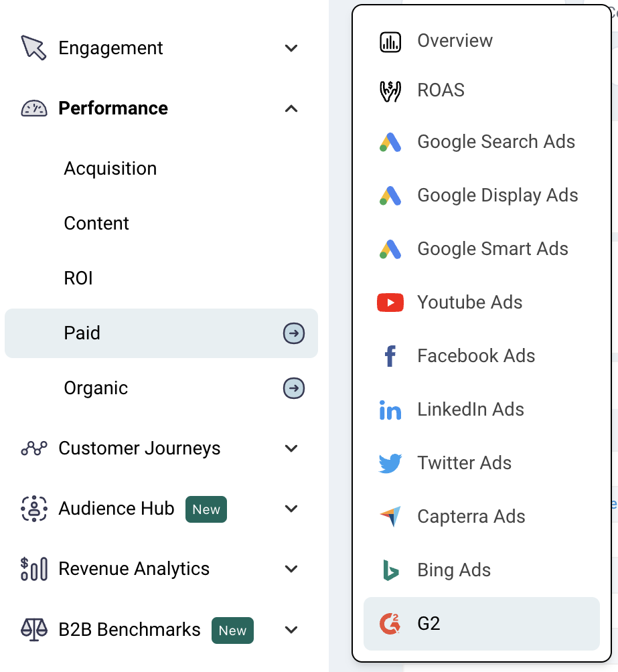Expand the Engagement section chevron
Screen dimensions: 618x672
291,48
